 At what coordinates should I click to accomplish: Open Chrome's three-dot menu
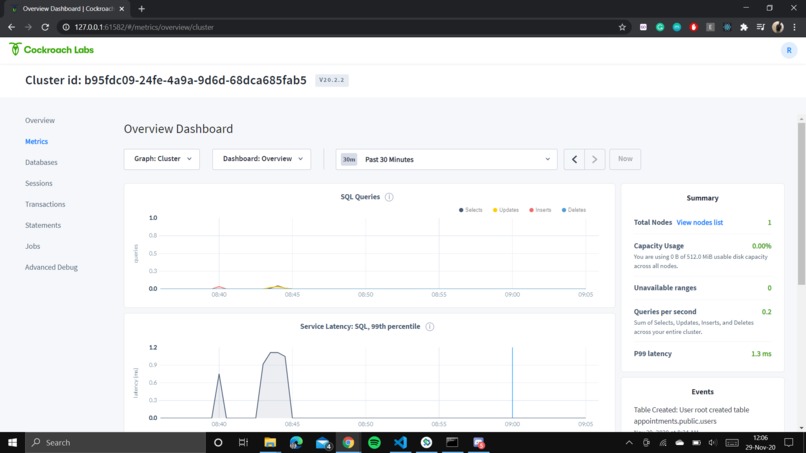[795, 27]
